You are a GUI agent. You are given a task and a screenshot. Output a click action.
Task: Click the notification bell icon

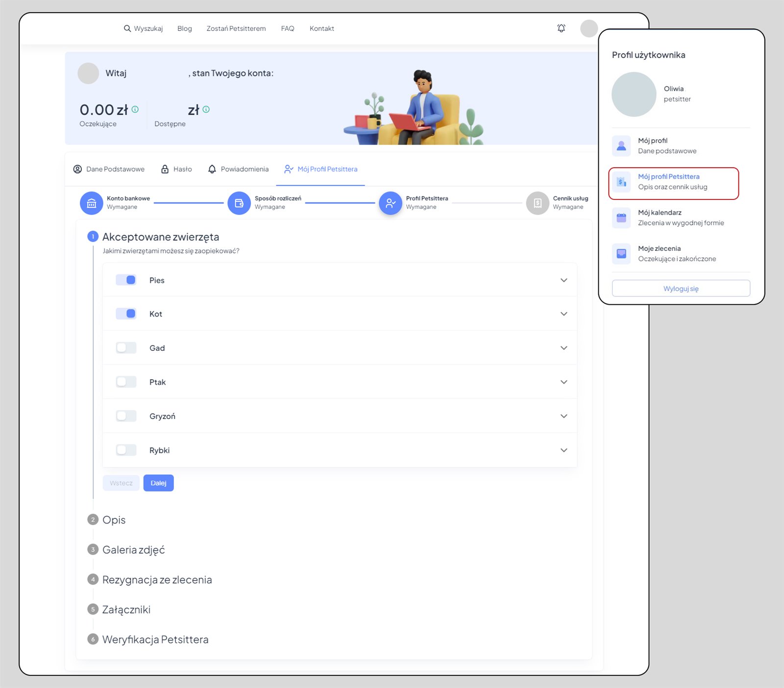click(x=561, y=28)
